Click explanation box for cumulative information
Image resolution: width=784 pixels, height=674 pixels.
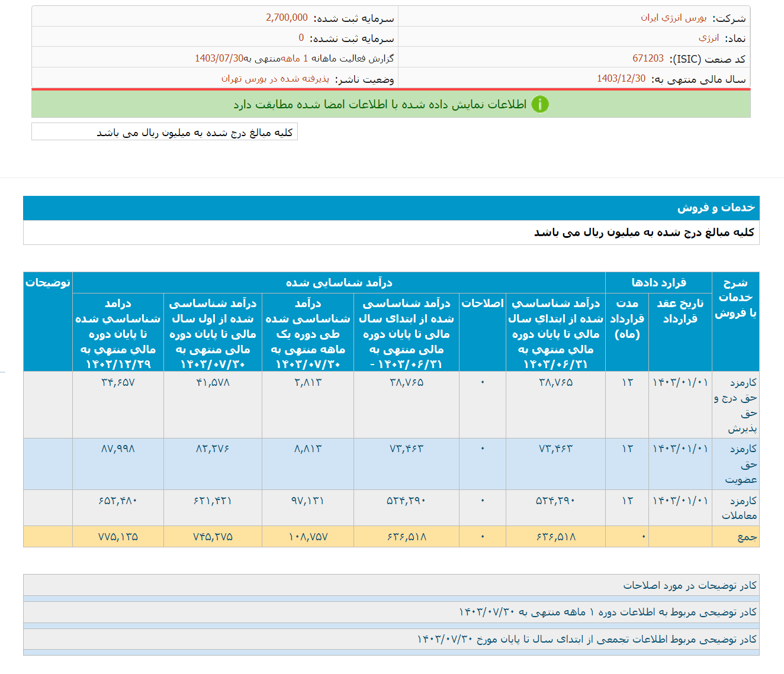coord(391,639)
